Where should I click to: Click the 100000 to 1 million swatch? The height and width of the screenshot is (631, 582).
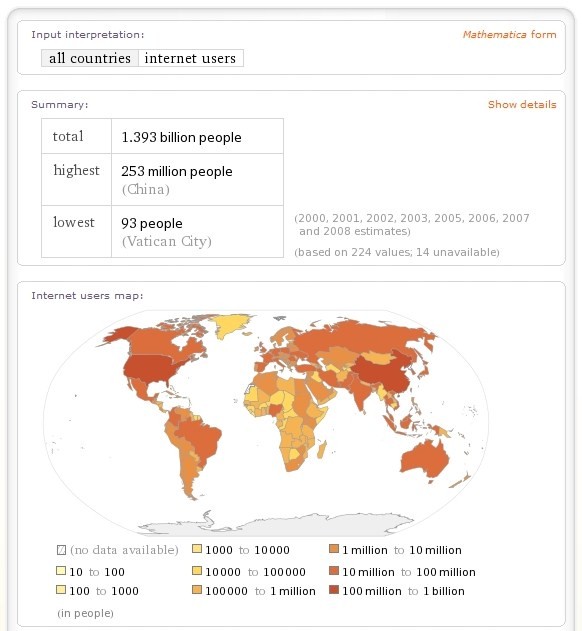pyautogui.click(x=197, y=590)
